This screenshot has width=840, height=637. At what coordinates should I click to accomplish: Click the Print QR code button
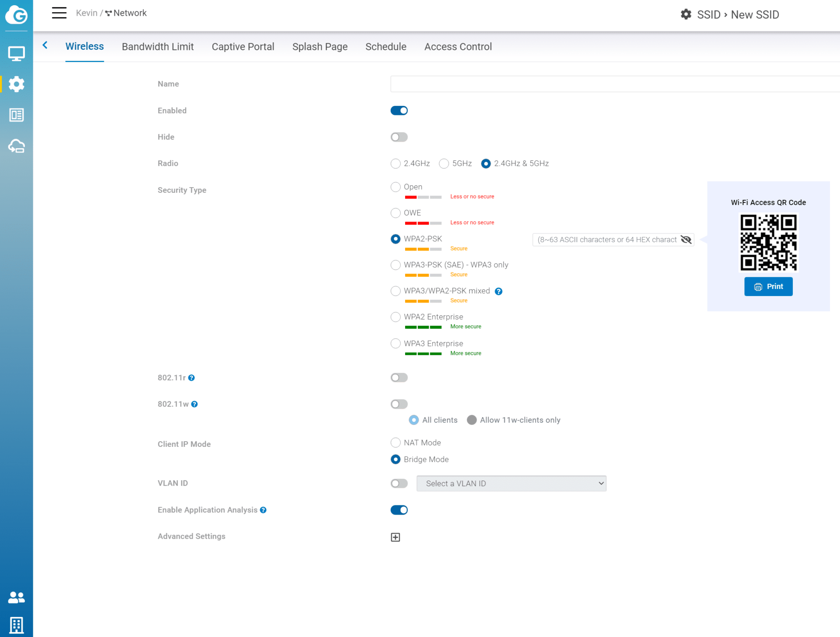[768, 287]
